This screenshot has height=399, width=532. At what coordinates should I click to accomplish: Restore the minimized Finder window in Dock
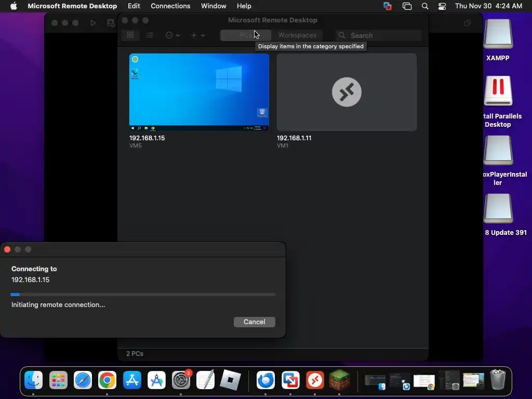coord(375,381)
